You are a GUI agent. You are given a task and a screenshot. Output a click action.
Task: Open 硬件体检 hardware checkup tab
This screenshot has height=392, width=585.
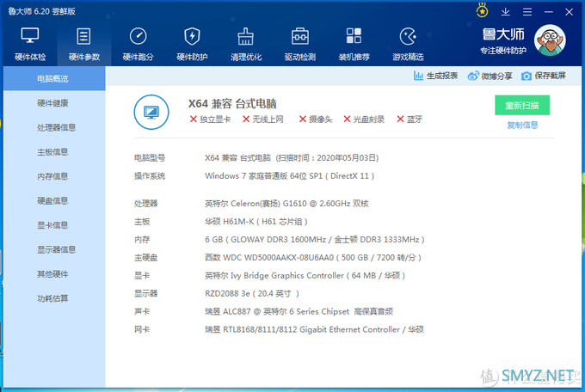tap(30, 44)
